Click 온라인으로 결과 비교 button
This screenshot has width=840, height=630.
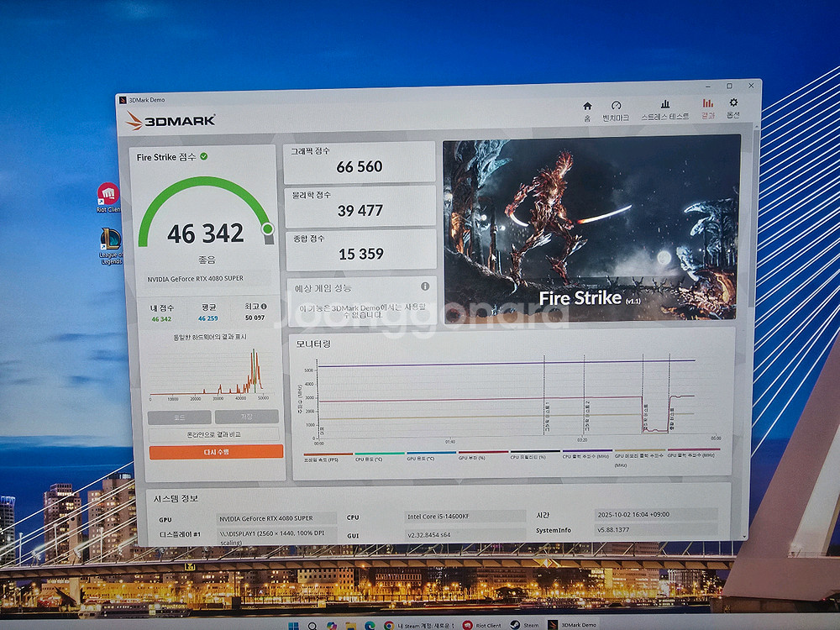[215, 434]
